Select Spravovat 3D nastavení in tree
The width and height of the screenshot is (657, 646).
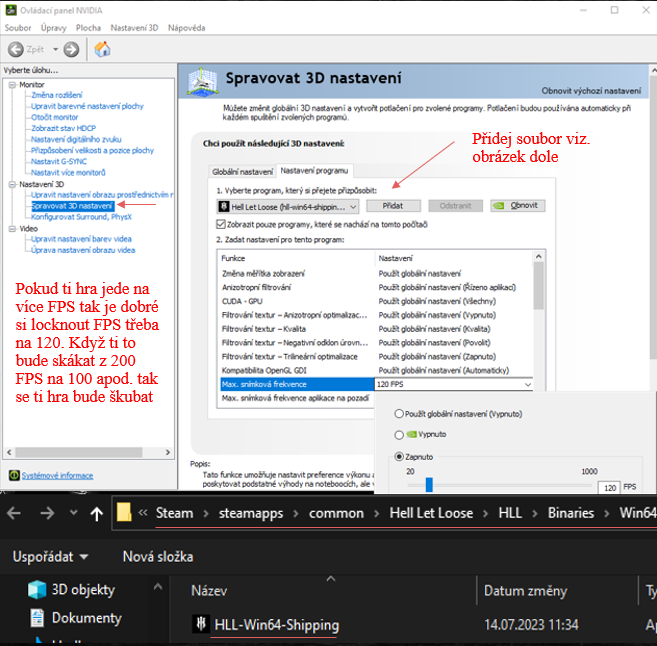pyautogui.click(x=72, y=206)
